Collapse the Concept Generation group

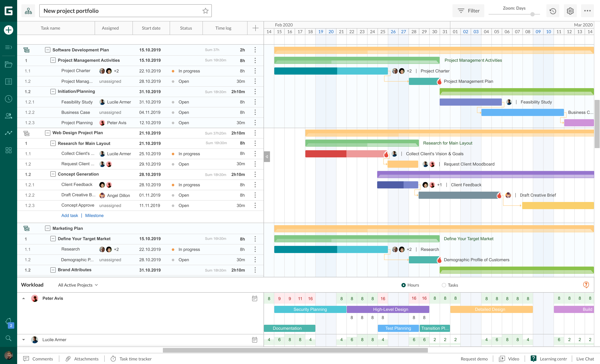point(53,174)
